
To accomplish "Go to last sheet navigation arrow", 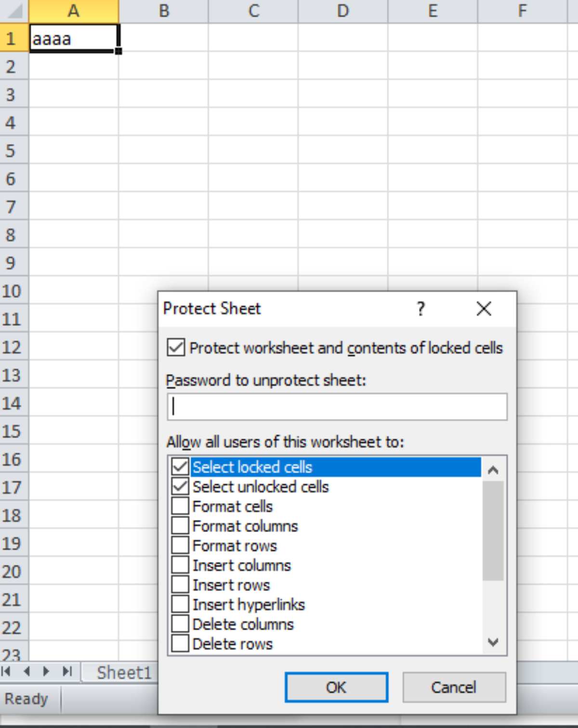I will tap(67, 671).
